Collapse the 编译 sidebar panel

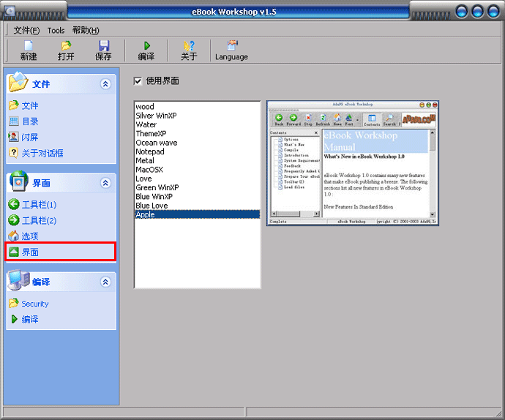pyautogui.click(x=106, y=282)
